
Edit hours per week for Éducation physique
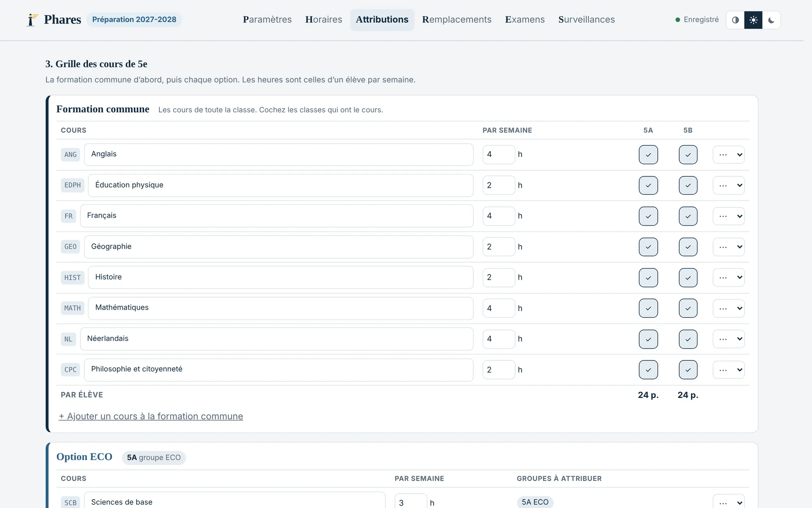coord(499,185)
